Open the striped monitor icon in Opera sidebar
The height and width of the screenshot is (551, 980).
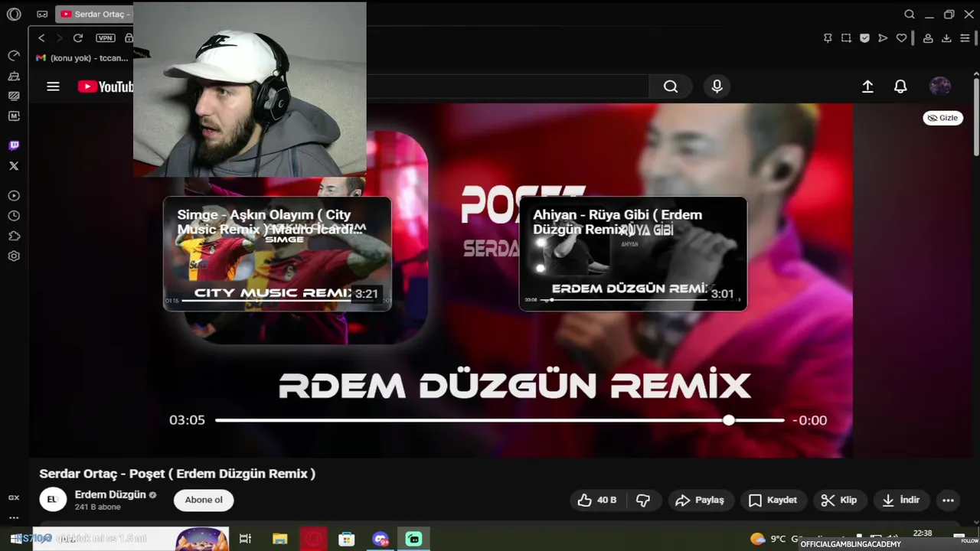[x=14, y=96]
